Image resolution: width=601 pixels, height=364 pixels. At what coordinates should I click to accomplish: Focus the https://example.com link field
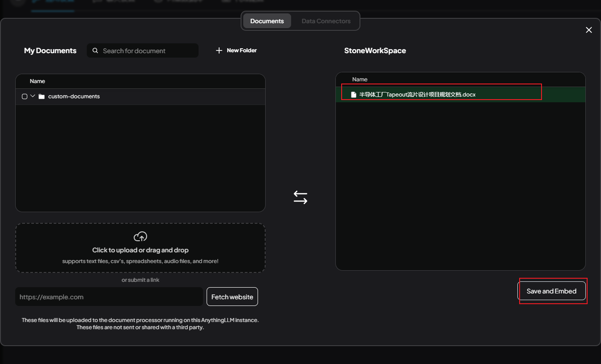109,297
